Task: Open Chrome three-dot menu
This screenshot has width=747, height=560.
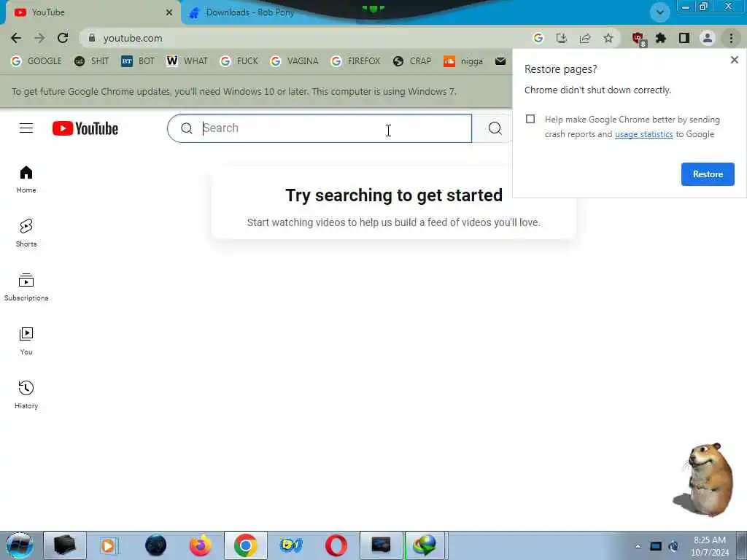Action: coord(731,38)
